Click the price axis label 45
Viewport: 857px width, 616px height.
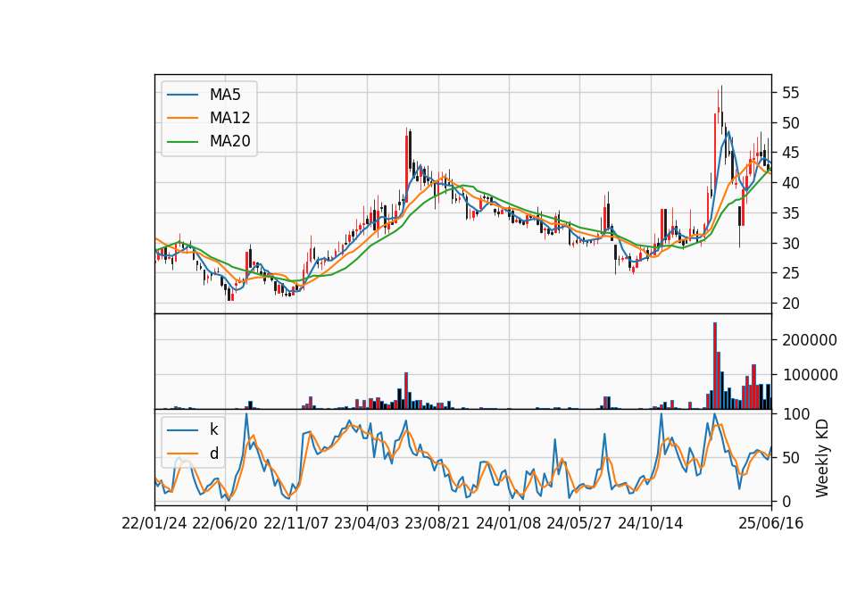(x=791, y=153)
